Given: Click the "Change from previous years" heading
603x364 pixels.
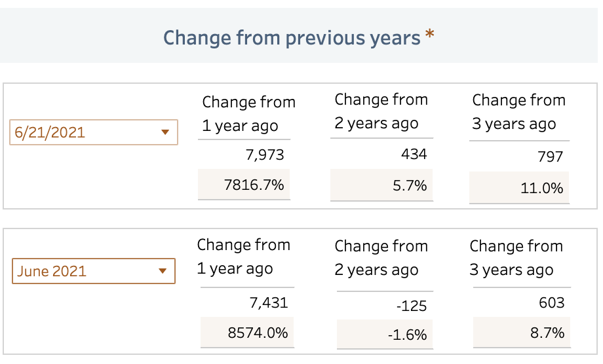Looking at the screenshot, I should [x=292, y=38].
